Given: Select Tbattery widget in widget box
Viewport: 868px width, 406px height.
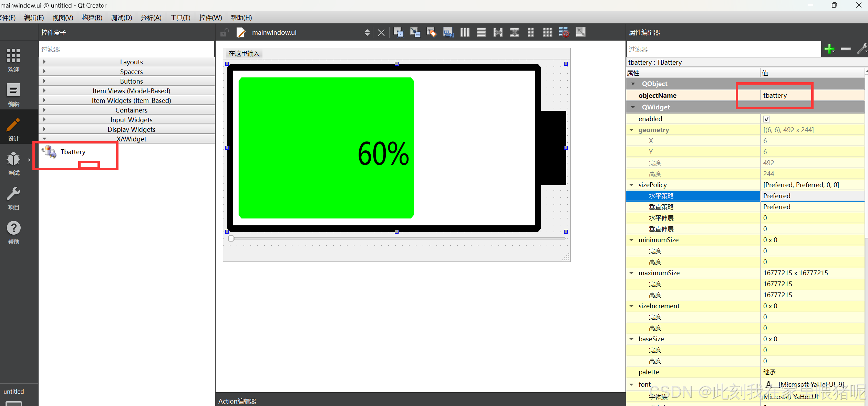Looking at the screenshot, I should pos(73,152).
